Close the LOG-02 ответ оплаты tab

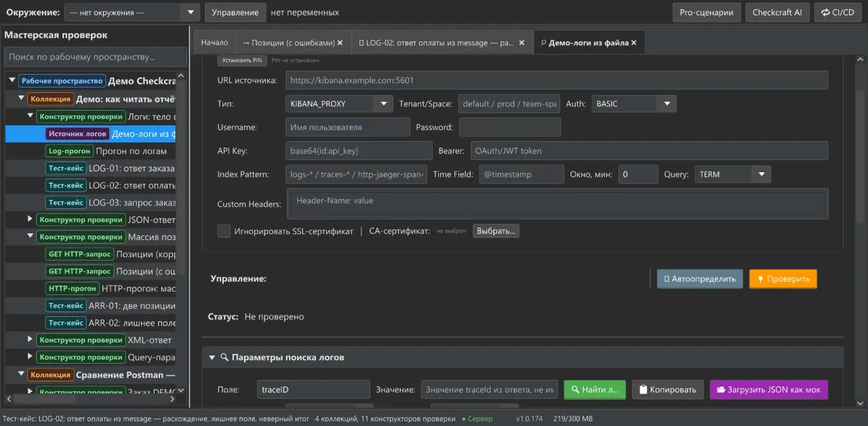(x=521, y=43)
